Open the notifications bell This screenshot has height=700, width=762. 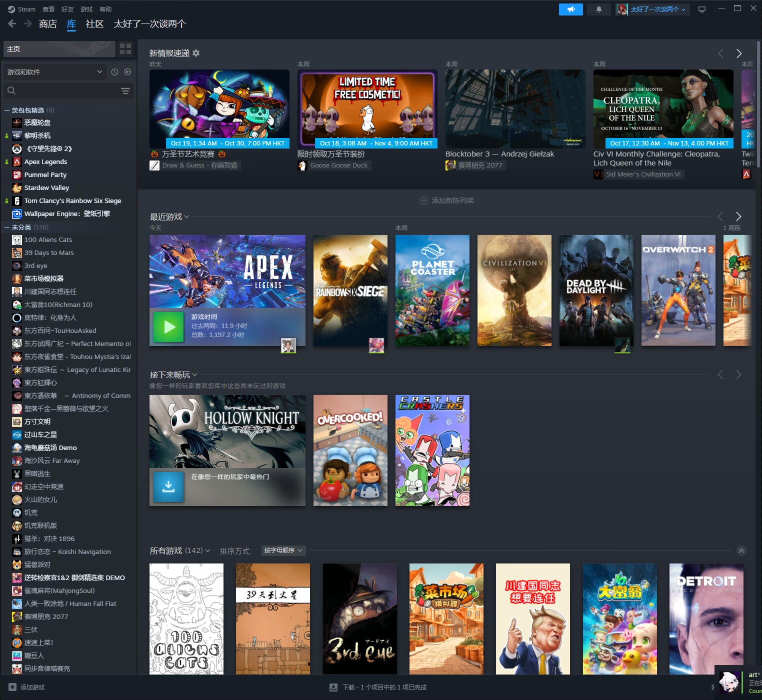(x=599, y=9)
